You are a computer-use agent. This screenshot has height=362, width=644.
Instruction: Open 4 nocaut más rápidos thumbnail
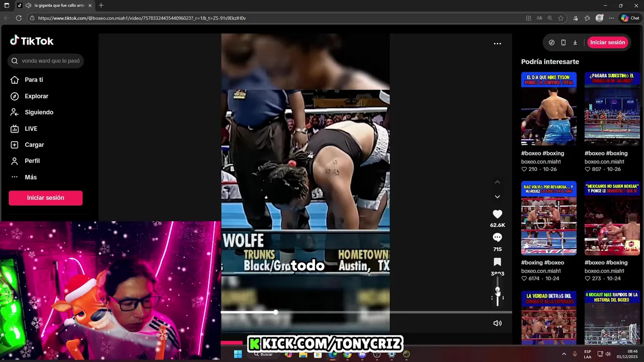(612, 318)
